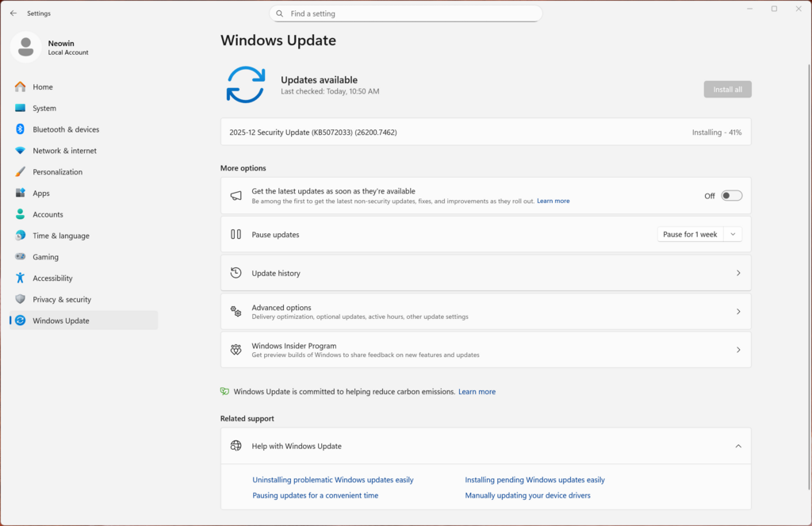Click the search magnifier icon
Viewport: 812px width, 526px height.
coord(280,13)
